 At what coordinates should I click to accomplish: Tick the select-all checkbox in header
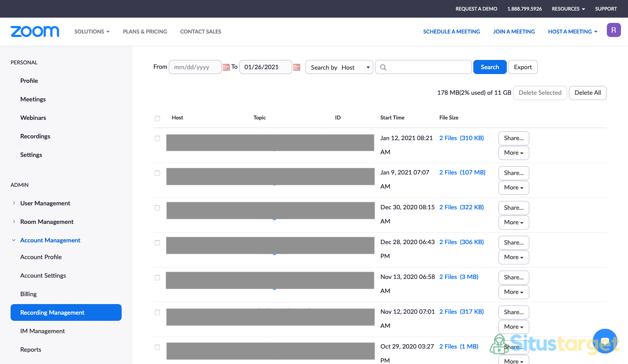(157, 118)
